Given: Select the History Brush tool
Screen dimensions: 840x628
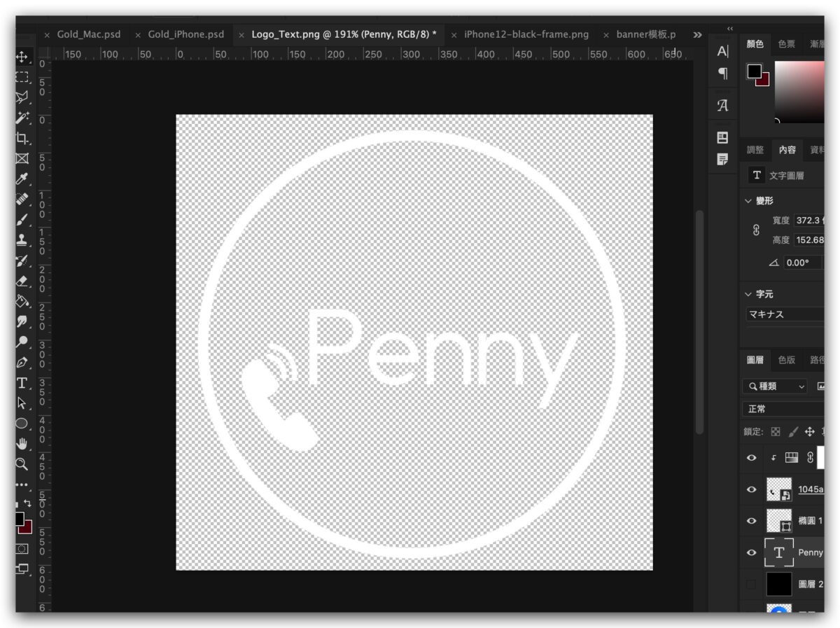Looking at the screenshot, I should click(22, 260).
